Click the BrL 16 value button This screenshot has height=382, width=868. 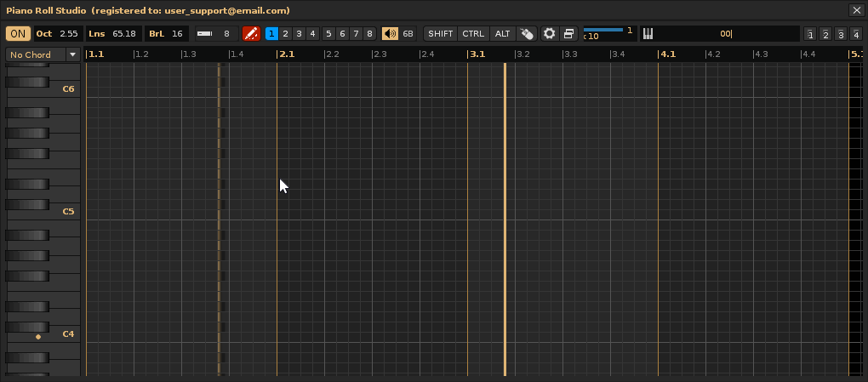tap(167, 34)
